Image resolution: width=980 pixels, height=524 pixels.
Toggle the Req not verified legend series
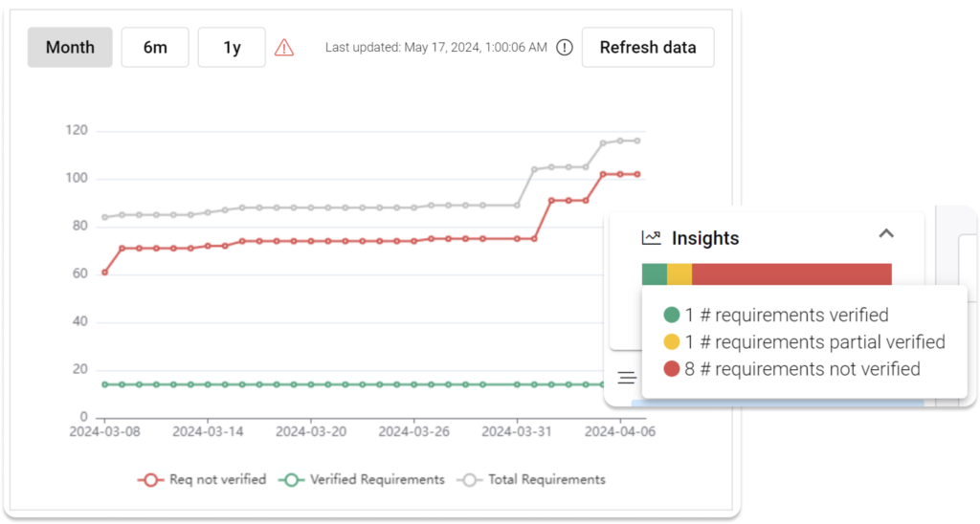coord(202,479)
